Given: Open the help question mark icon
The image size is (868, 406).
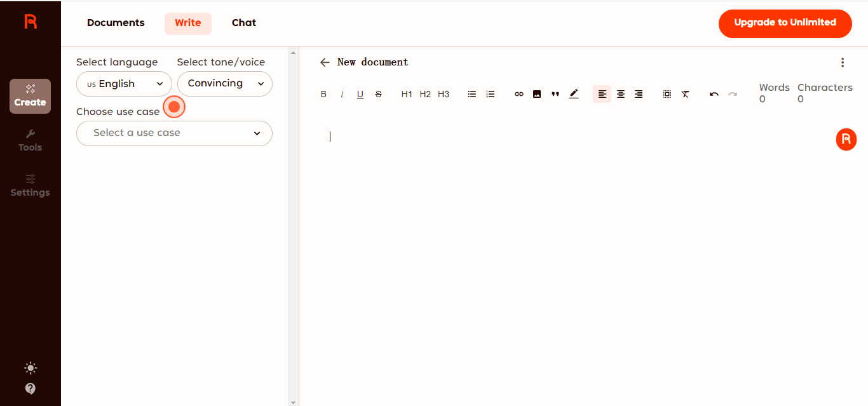Looking at the screenshot, I should pyautogui.click(x=31, y=388).
